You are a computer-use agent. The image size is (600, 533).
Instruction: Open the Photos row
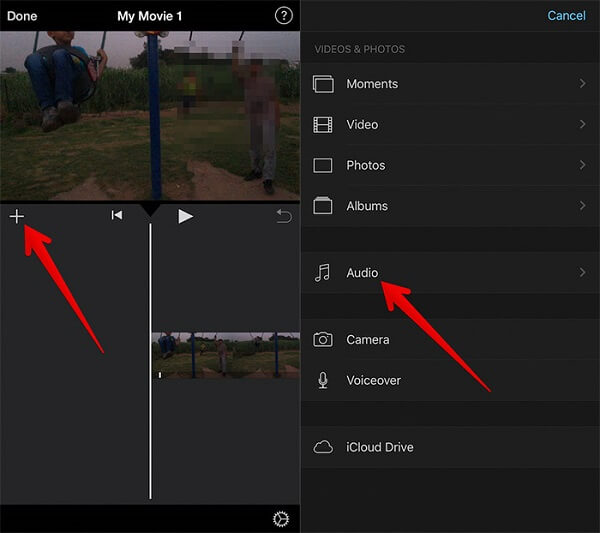pyautogui.click(x=450, y=166)
